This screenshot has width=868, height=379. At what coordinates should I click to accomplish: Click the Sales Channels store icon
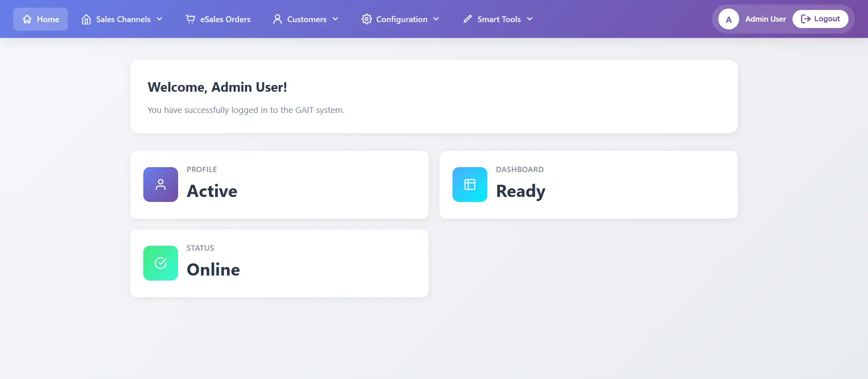coord(86,19)
